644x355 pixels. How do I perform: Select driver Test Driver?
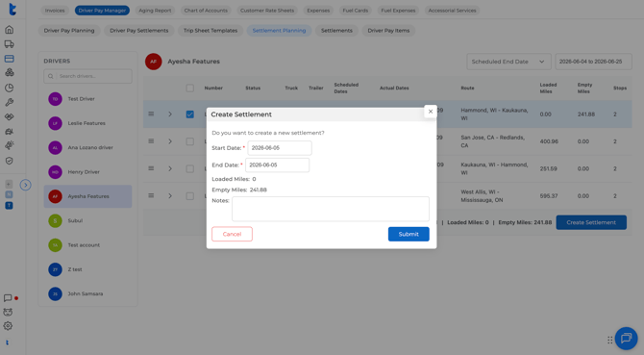(x=87, y=99)
